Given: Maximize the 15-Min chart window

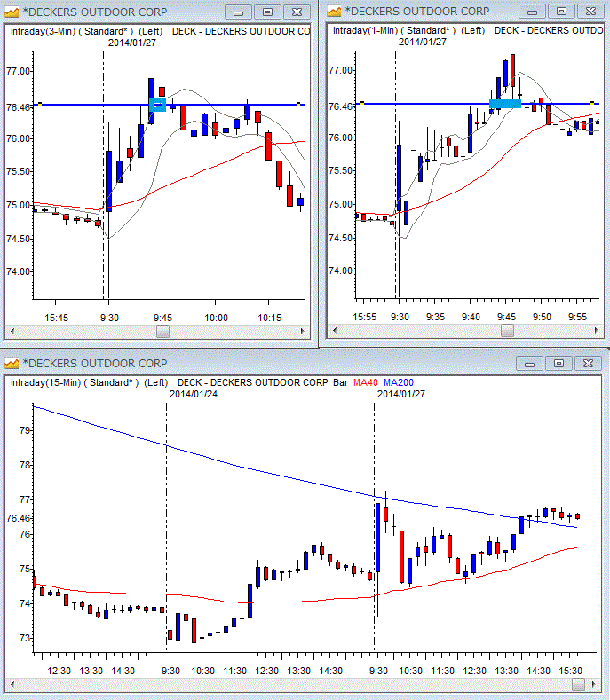Looking at the screenshot, I should pyautogui.click(x=559, y=364).
